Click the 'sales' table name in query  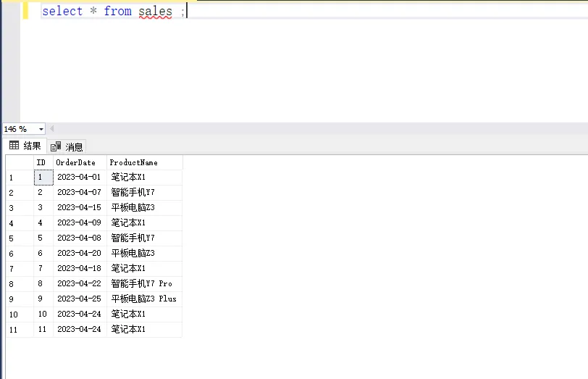tap(155, 12)
